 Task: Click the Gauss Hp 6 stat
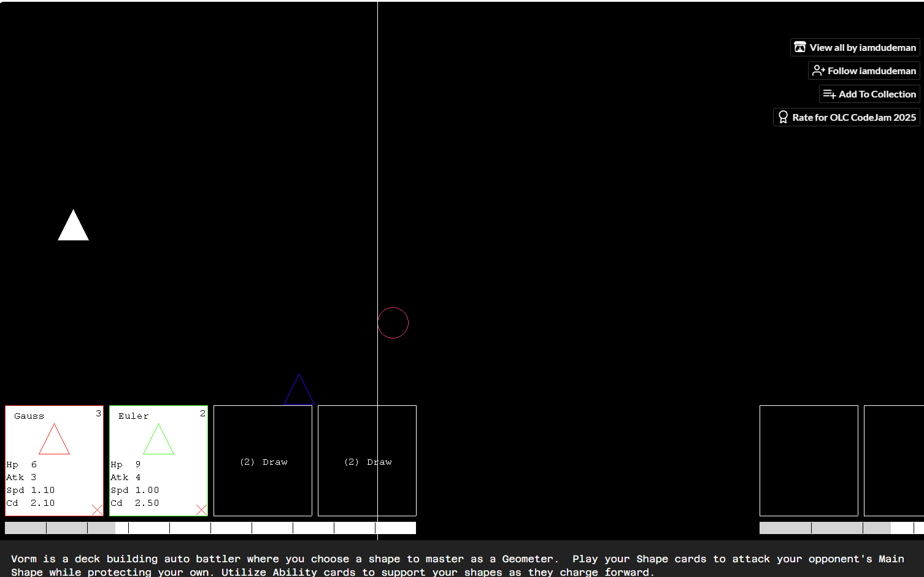tap(21, 464)
